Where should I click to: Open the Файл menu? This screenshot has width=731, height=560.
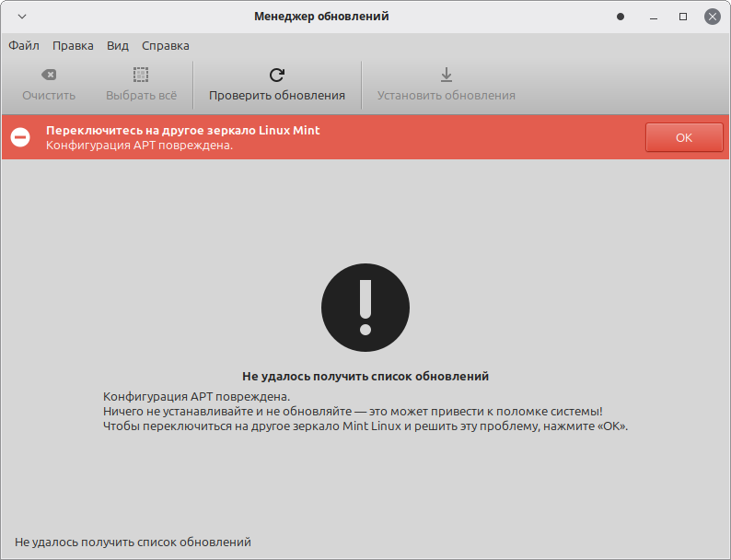tap(24, 46)
